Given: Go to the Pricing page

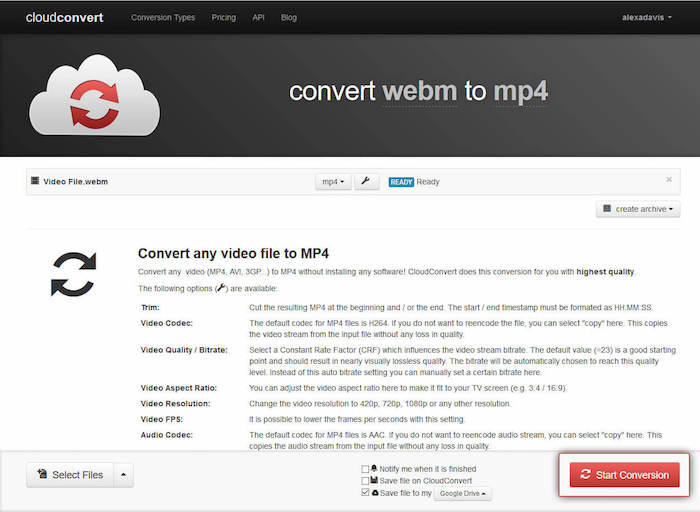Looking at the screenshot, I should click(x=224, y=17).
